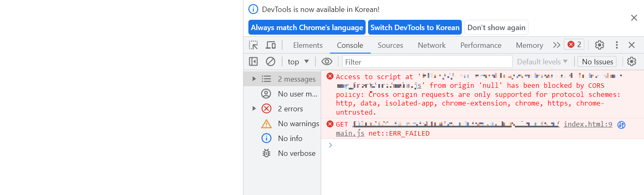
Task: Click Switch DevTools to Korean
Action: [415, 28]
